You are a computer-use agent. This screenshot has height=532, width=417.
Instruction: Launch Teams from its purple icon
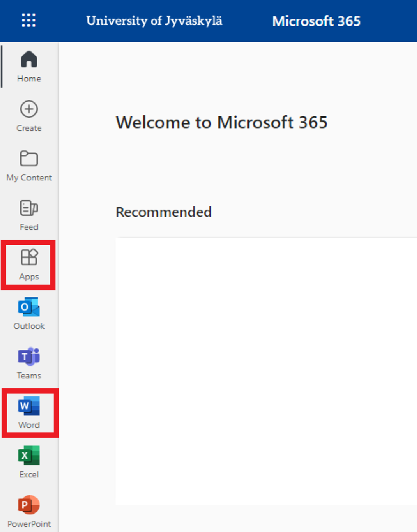(x=29, y=356)
